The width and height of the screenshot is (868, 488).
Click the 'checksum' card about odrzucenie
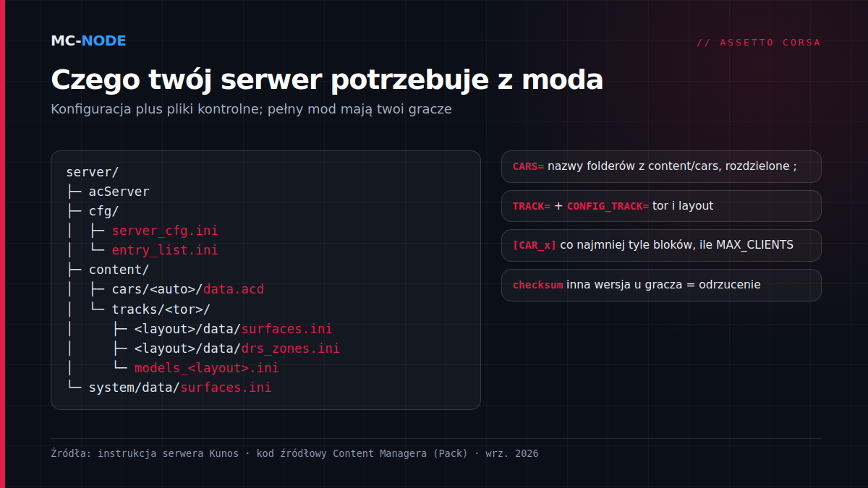(661, 285)
